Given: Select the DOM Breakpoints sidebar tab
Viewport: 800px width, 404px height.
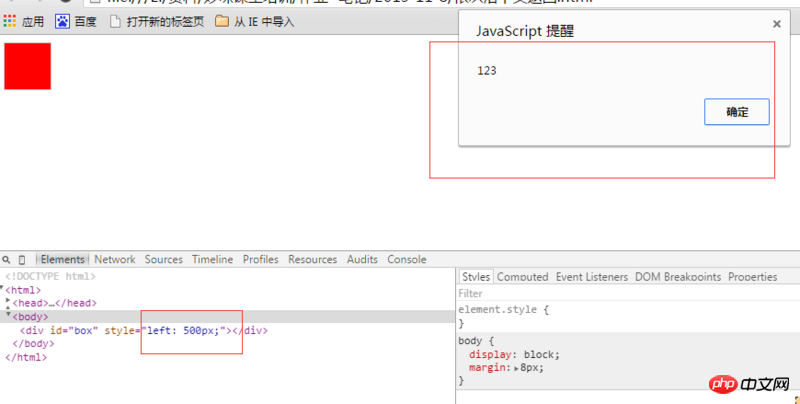Looking at the screenshot, I should click(x=678, y=276).
